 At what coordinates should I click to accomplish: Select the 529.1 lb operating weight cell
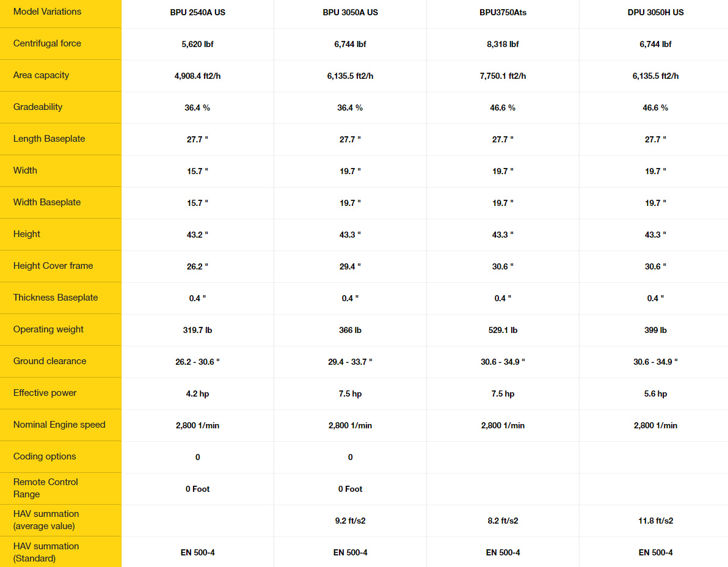[x=503, y=330]
